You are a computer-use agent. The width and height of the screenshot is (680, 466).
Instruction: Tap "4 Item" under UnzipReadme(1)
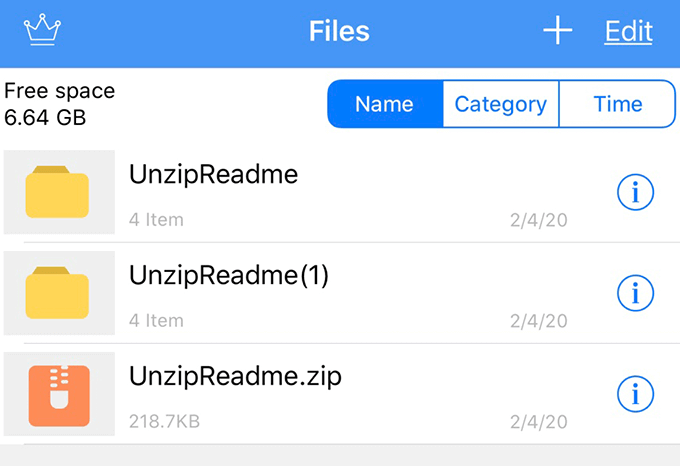pos(156,321)
